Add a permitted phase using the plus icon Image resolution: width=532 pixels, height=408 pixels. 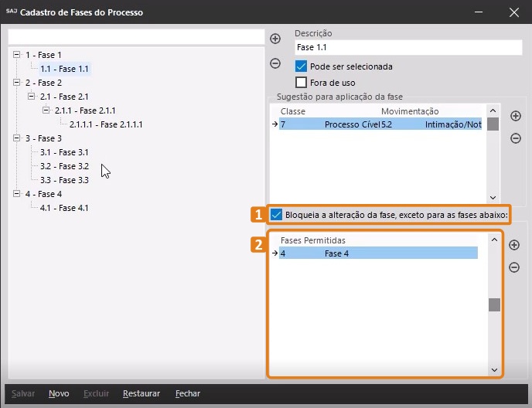tap(514, 245)
